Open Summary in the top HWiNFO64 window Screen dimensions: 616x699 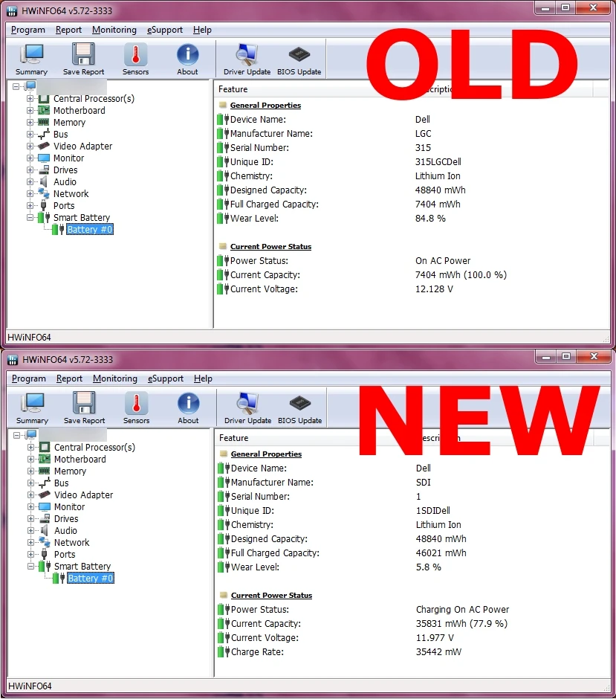(31, 59)
